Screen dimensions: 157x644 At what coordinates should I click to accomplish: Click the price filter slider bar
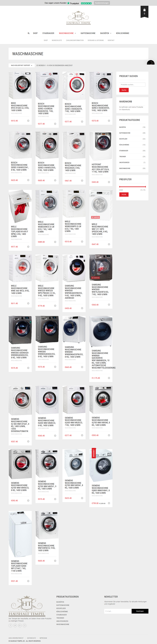(x=132, y=186)
